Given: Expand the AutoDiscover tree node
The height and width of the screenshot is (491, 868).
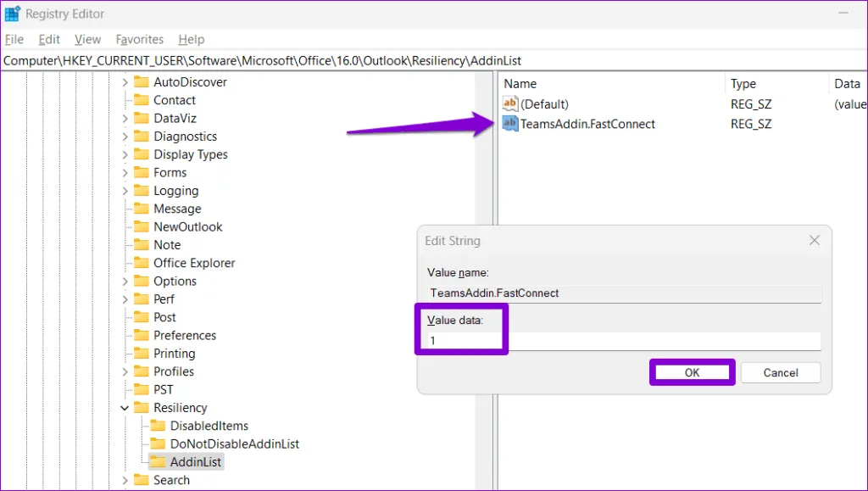Looking at the screenshot, I should pyautogui.click(x=125, y=82).
